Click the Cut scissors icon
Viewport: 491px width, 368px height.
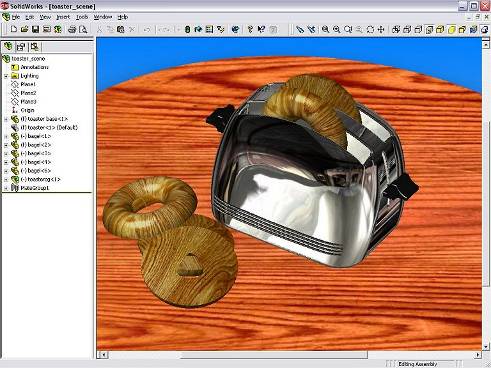pos(99,29)
